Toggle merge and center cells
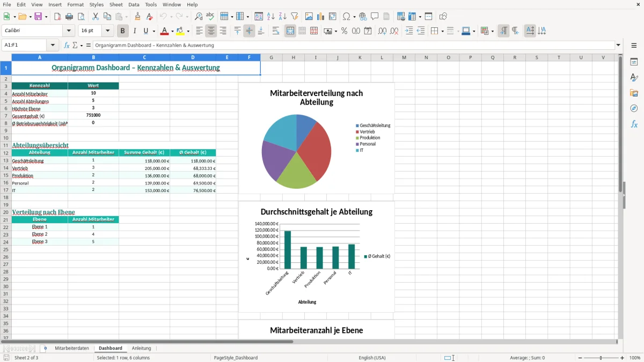 pyautogui.click(x=290, y=31)
